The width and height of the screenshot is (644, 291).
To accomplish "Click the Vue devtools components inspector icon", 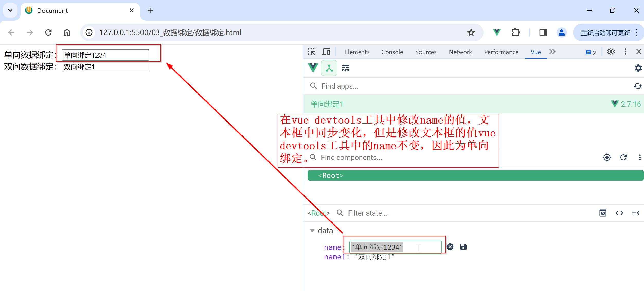I will click(329, 68).
